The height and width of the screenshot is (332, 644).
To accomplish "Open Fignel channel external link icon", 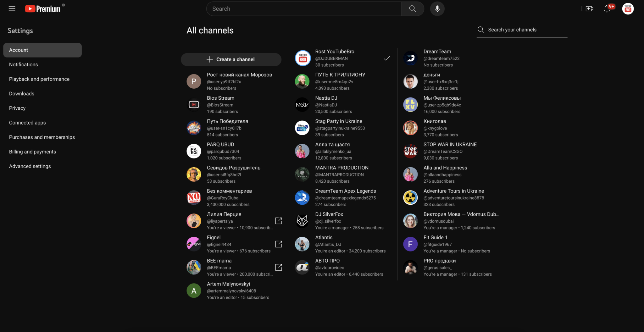I will pos(278,244).
